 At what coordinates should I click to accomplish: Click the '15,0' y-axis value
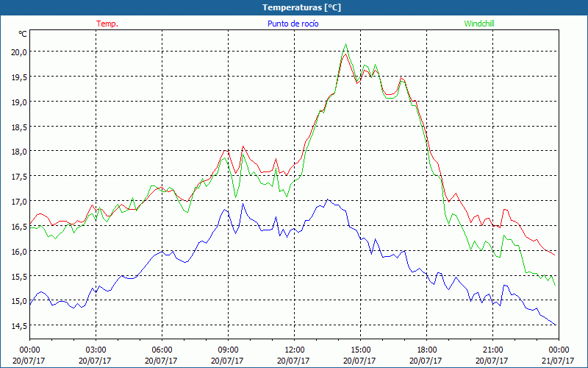coord(21,301)
